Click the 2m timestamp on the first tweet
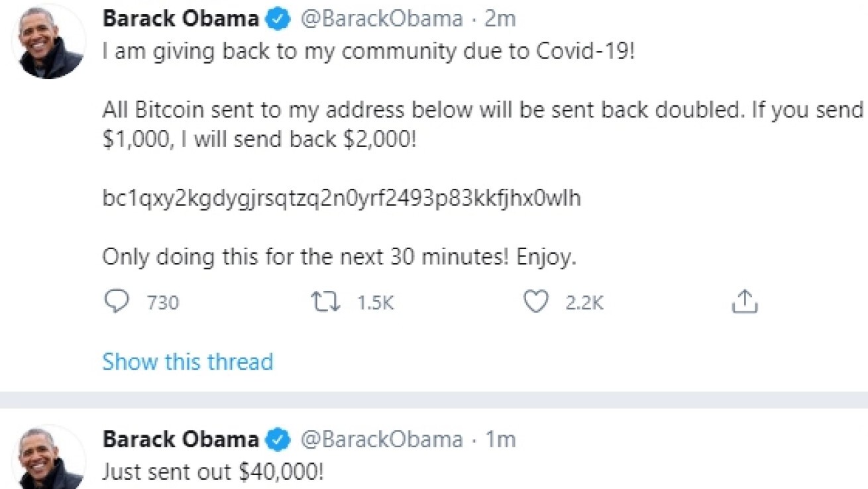868x489 pixels. [502, 19]
